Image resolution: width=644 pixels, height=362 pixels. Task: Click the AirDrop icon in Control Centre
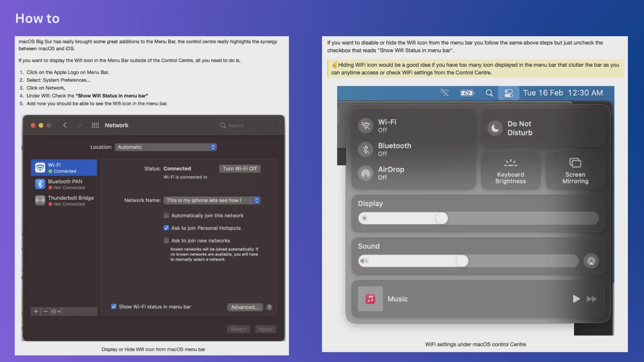[366, 173]
